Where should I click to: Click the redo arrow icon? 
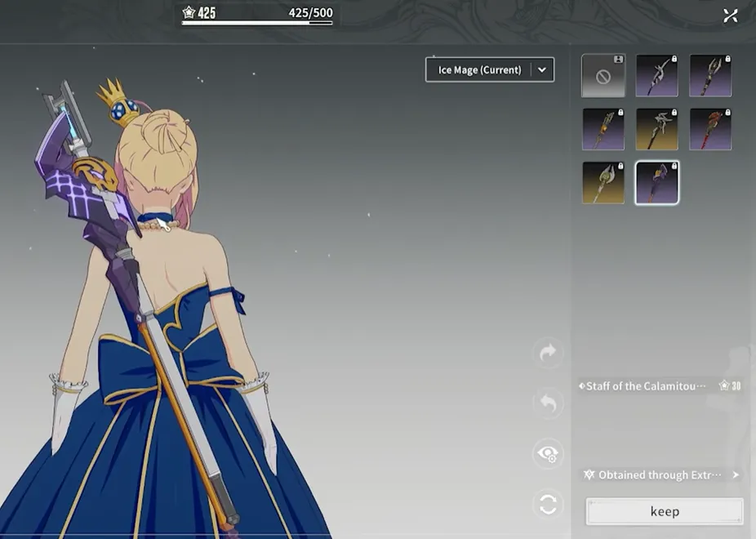click(548, 353)
